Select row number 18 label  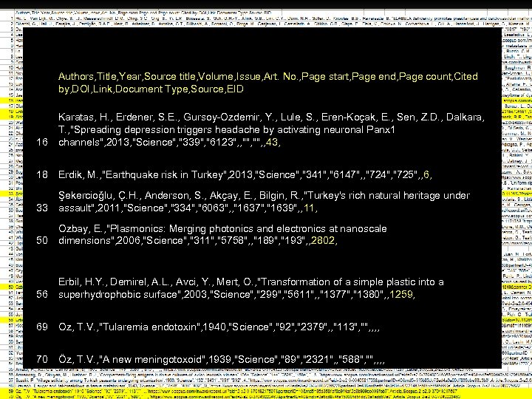pos(42,174)
